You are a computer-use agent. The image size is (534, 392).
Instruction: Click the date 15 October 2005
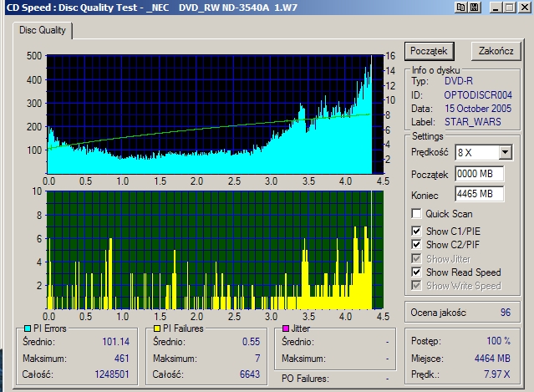point(478,109)
